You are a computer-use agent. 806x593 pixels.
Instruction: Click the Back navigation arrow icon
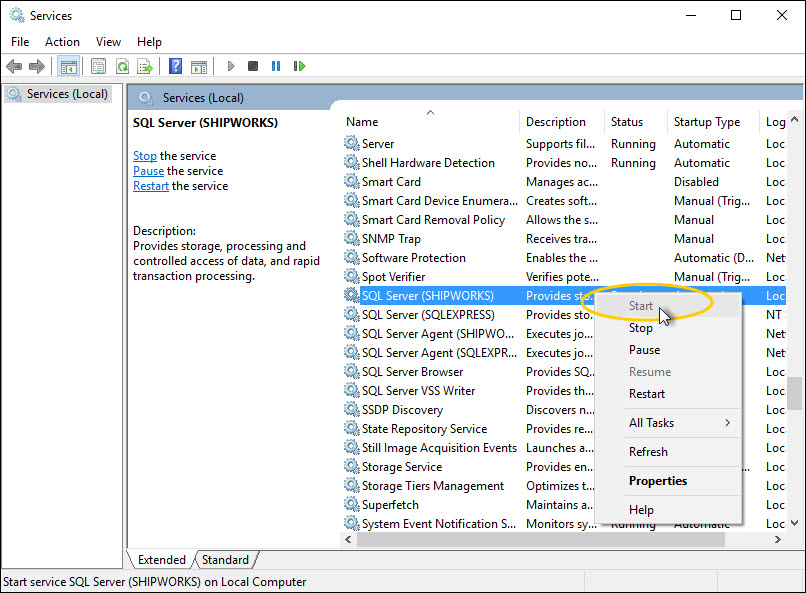click(x=14, y=66)
